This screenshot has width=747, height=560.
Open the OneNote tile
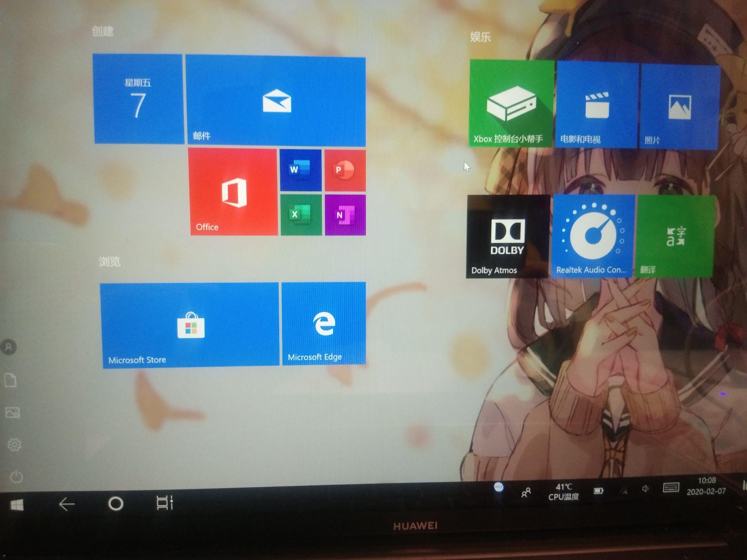345,215
